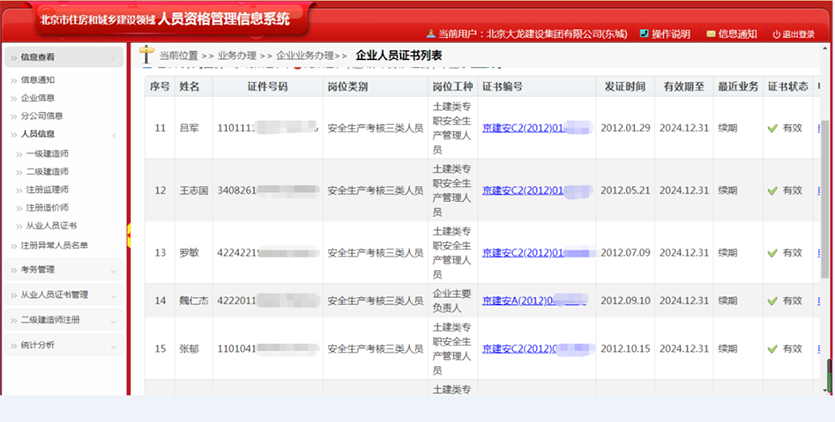Collapse the 信息查看 sidebar section
Screen dimensions: 835x422
click(x=114, y=58)
